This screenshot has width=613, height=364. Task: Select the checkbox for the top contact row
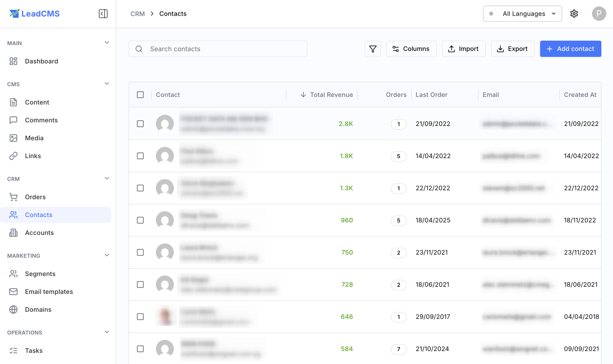[x=140, y=124]
